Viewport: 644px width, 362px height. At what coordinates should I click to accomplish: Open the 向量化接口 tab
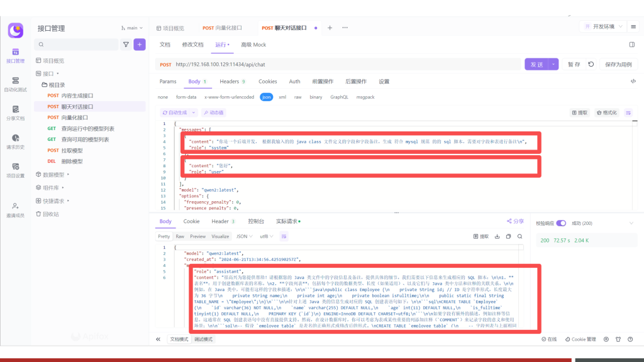click(223, 28)
